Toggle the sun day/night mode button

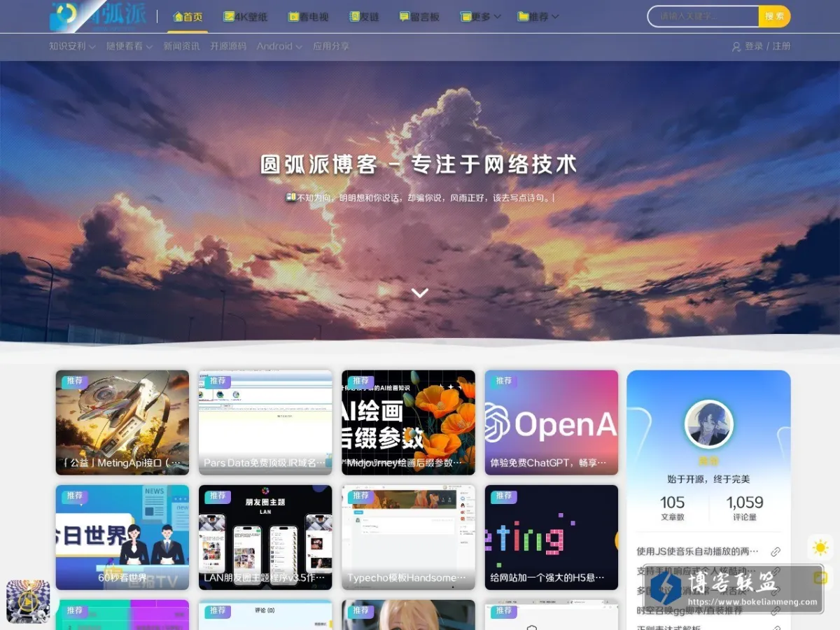pyautogui.click(x=820, y=547)
